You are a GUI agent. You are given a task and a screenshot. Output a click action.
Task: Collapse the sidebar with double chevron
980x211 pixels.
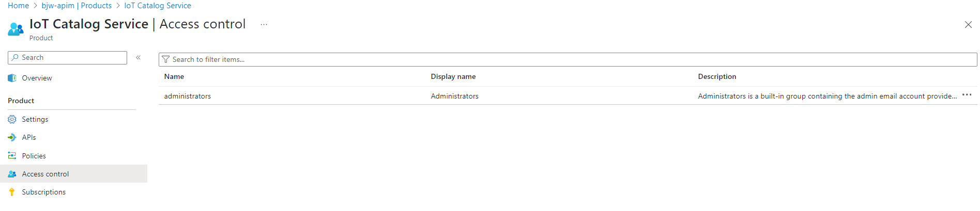pyautogui.click(x=139, y=58)
